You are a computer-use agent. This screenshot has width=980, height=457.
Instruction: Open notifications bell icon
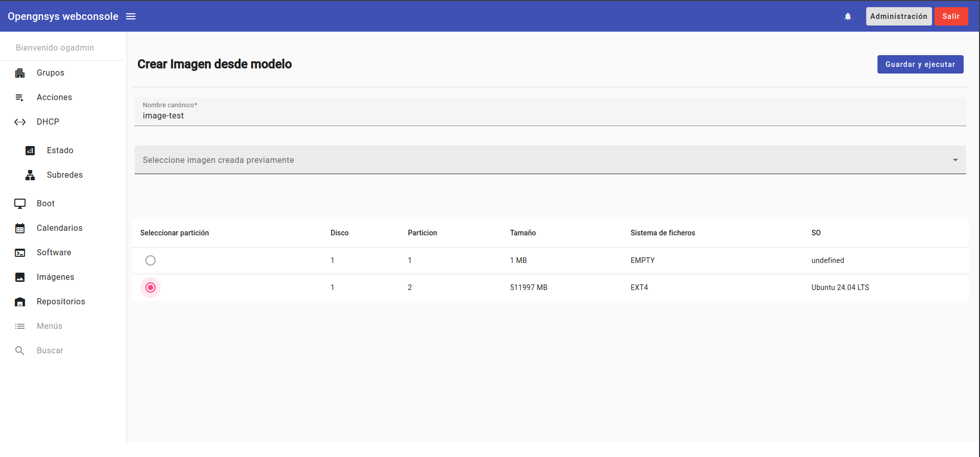pos(848,16)
